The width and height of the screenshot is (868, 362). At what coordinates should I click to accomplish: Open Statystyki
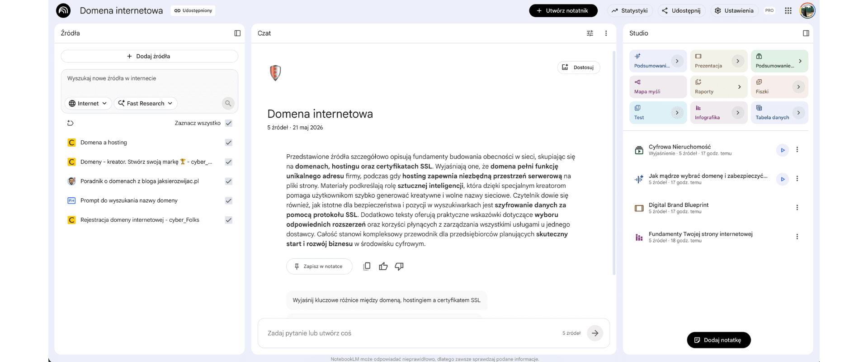coord(629,10)
